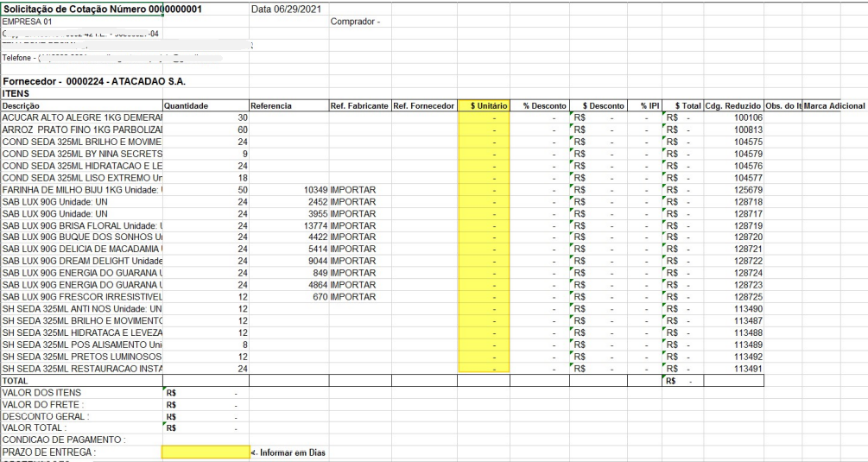This screenshot has height=462, width=868.
Task: Click the 'Ref. Fabricante' column header
Action: [360, 105]
